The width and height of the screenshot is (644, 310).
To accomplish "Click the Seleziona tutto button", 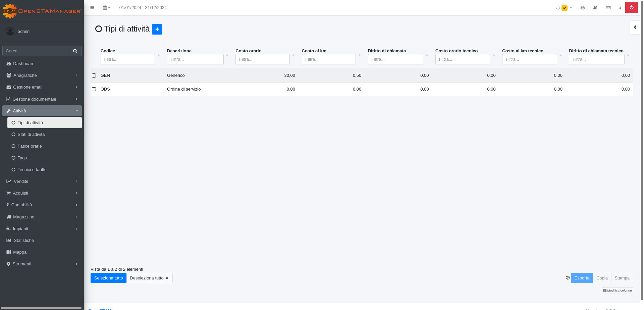I will (108, 278).
